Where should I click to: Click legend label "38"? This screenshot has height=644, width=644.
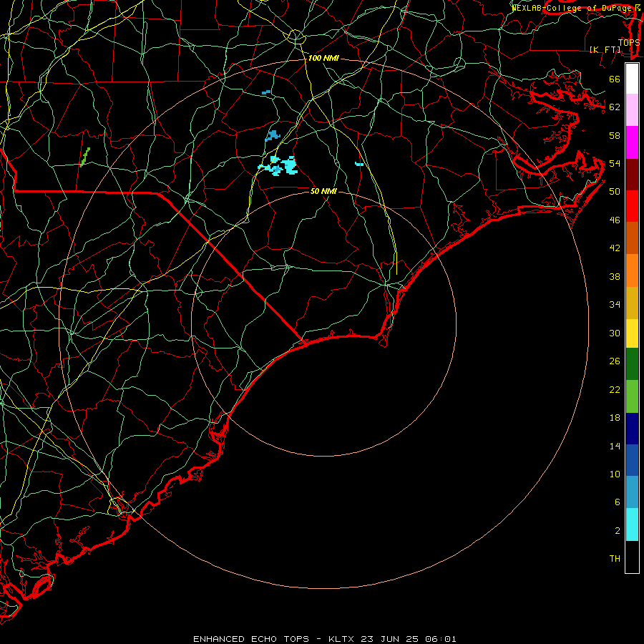tap(615, 276)
